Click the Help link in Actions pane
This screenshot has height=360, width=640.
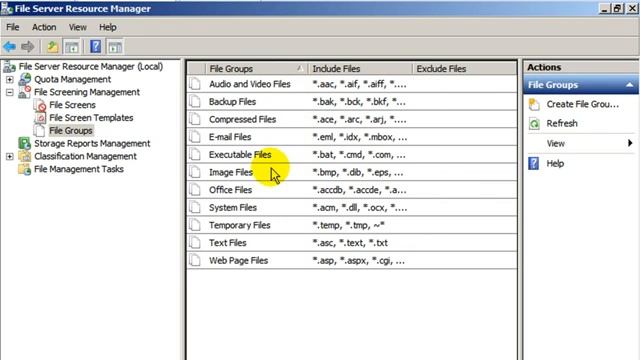tap(555, 163)
